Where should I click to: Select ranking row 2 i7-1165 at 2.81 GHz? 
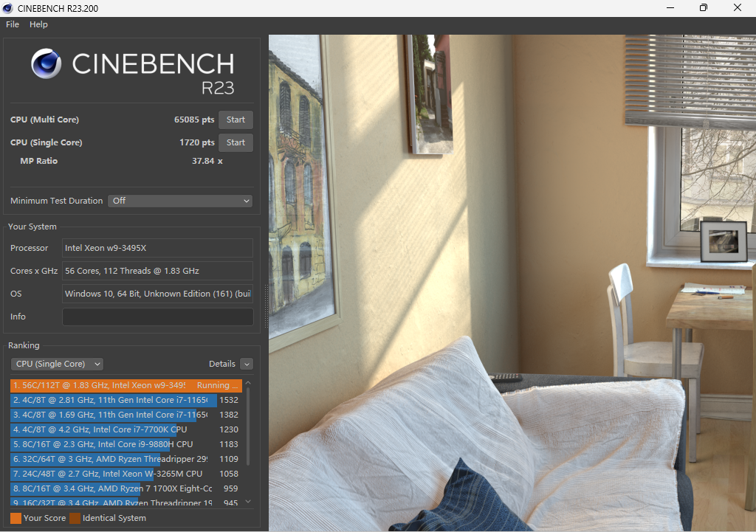(x=126, y=400)
